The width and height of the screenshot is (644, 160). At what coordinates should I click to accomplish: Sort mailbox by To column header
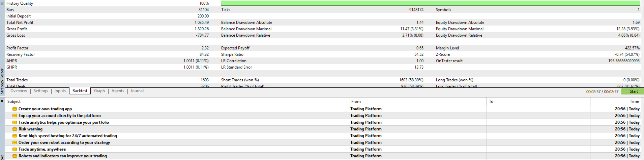(538, 102)
